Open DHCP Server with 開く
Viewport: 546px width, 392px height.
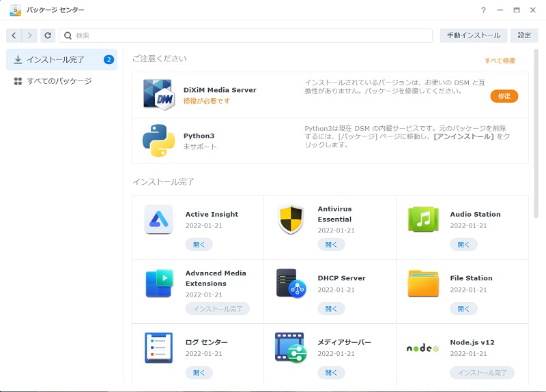(x=331, y=309)
